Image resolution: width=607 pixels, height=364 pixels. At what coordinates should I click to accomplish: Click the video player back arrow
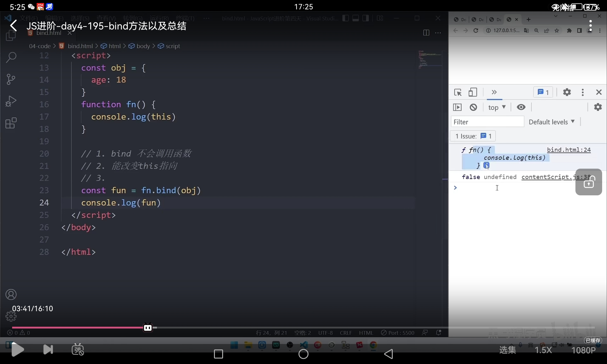tap(13, 26)
